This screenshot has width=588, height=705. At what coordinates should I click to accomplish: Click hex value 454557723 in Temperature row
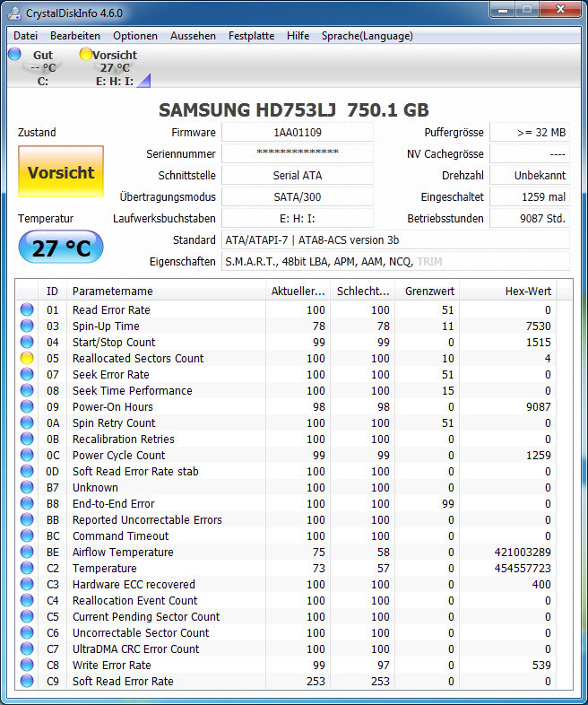tap(523, 569)
